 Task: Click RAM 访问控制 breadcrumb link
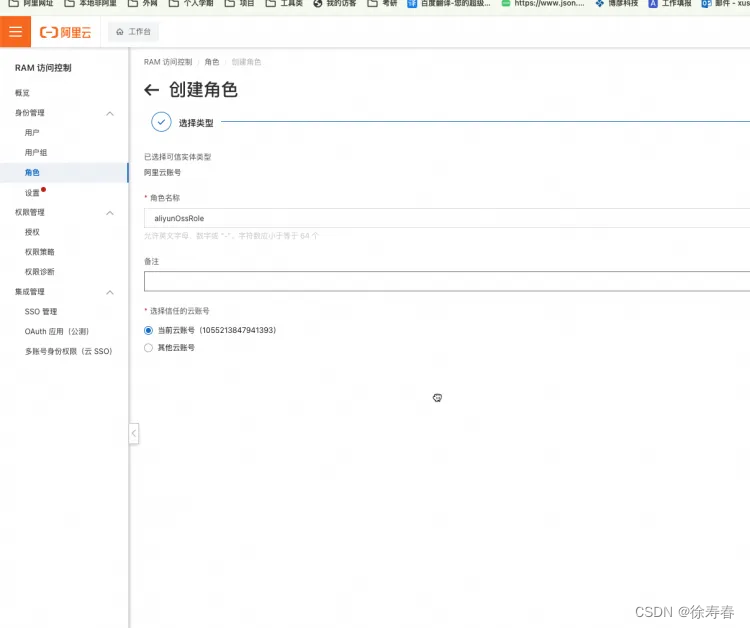pyautogui.click(x=168, y=62)
